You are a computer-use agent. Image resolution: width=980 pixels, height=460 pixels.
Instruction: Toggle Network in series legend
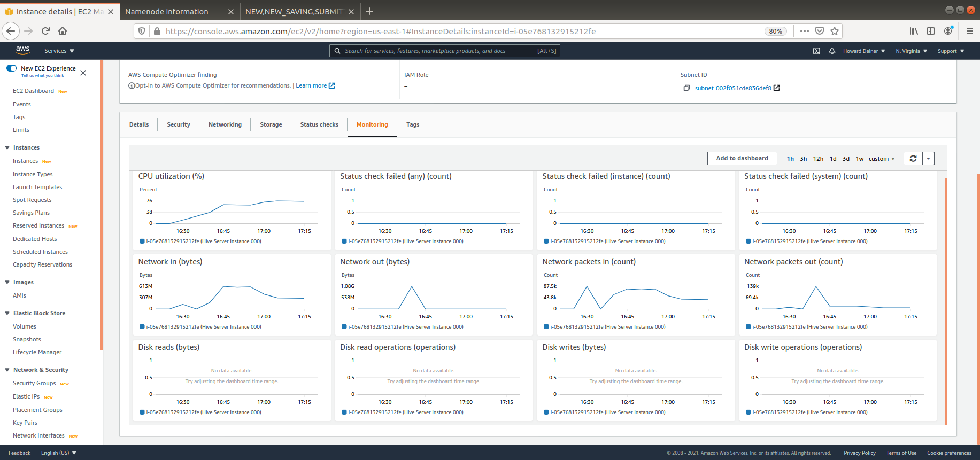200,327
